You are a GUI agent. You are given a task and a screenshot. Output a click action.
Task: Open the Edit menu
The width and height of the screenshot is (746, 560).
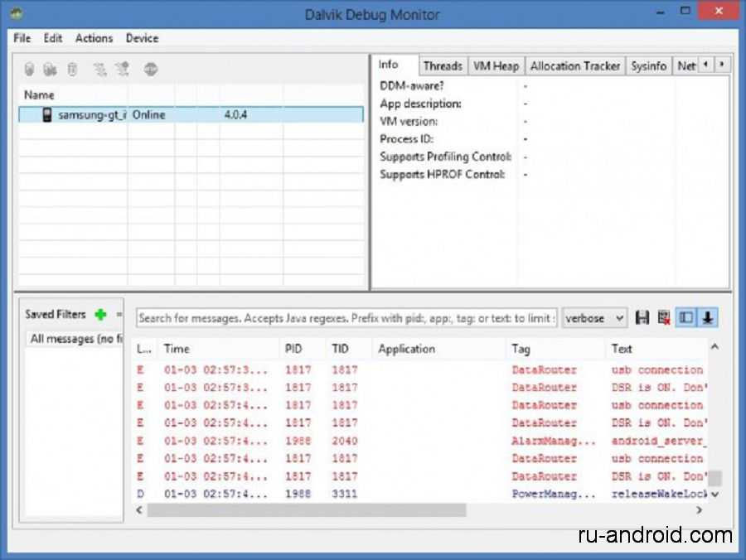point(53,38)
